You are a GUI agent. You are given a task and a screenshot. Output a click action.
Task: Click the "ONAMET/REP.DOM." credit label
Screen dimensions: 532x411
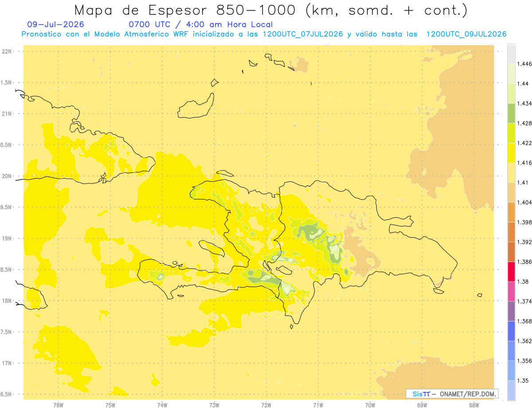[469, 394]
